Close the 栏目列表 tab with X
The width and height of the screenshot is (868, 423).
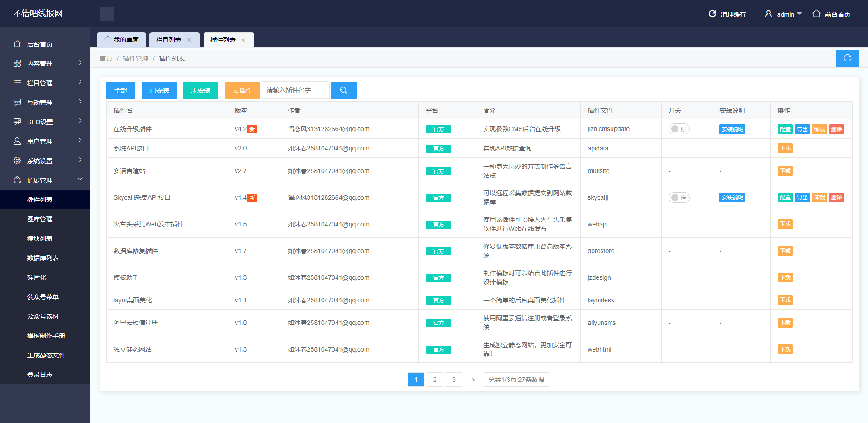tap(190, 40)
